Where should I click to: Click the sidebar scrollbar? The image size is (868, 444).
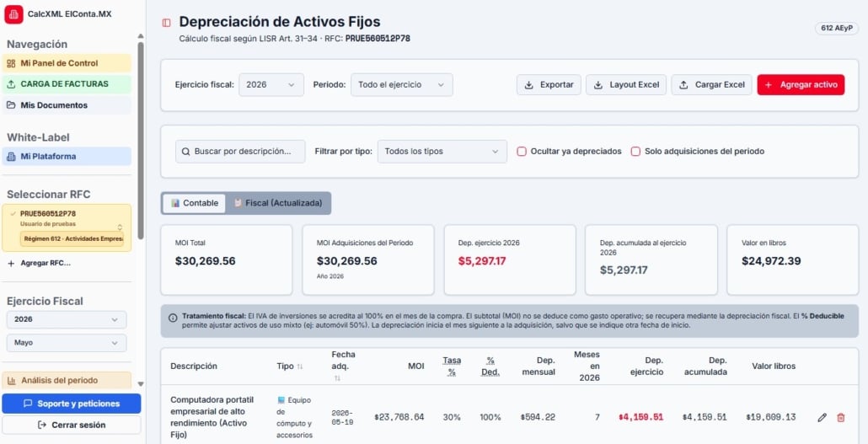pos(141,141)
